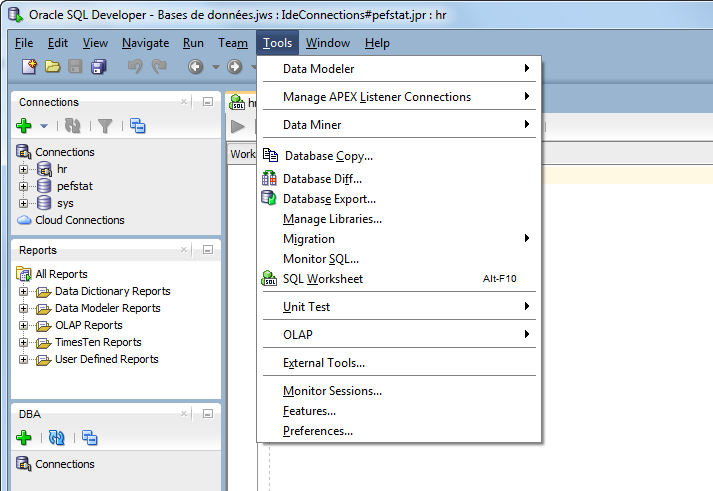713x491 pixels.
Task: Expand TimesTen Reports folder
Action: (x=23, y=342)
